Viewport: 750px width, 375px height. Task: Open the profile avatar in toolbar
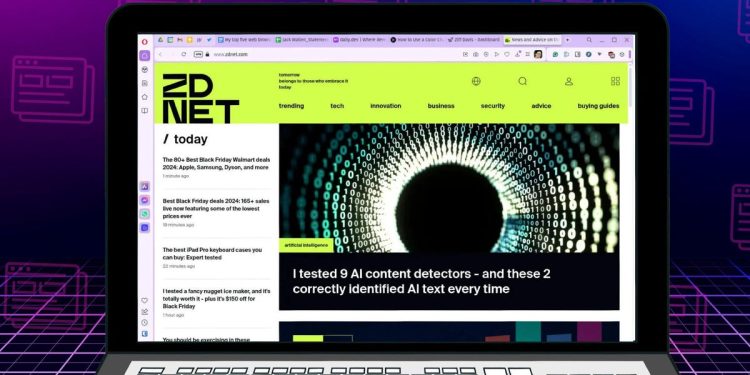(x=538, y=54)
